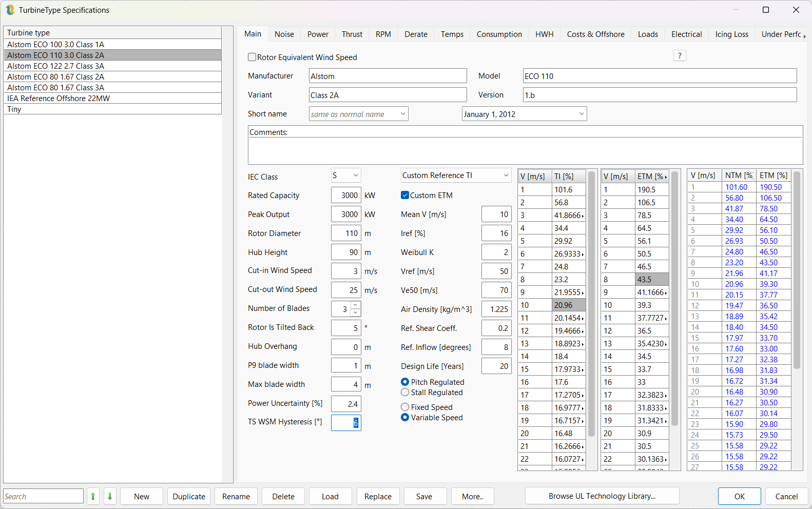Open the question mark help button
The image size is (812, 509).
[x=680, y=55]
